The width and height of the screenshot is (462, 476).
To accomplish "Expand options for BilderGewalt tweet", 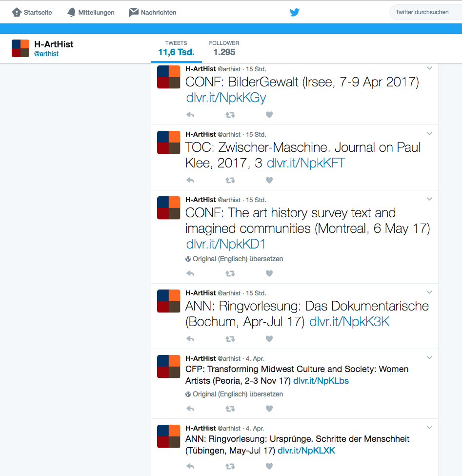I will (429, 68).
